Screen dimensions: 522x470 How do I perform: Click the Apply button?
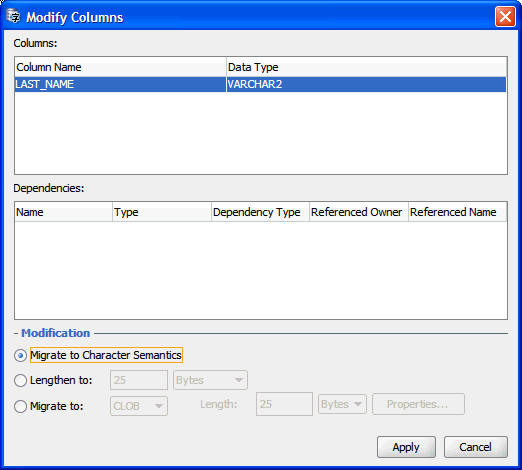406,447
